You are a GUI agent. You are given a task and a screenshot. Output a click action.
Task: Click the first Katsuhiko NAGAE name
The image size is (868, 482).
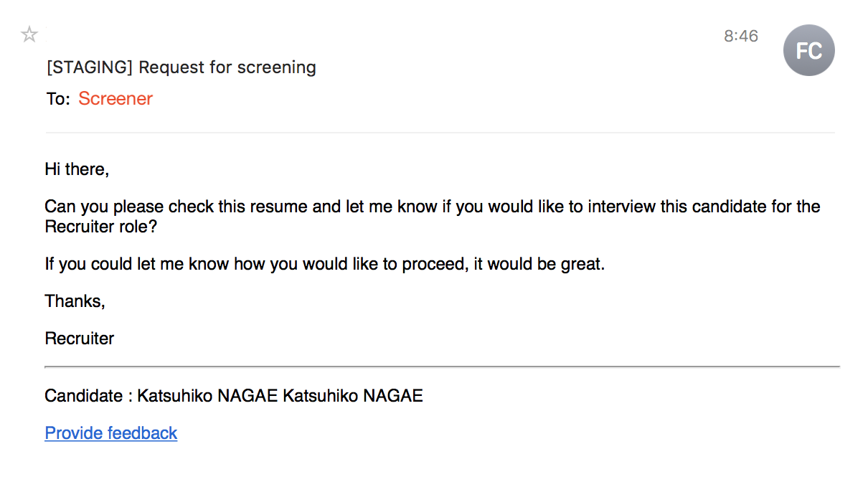(207, 396)
